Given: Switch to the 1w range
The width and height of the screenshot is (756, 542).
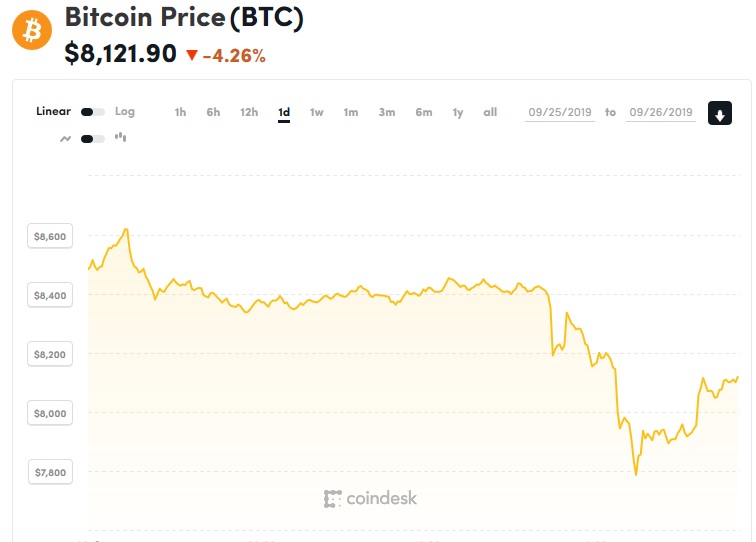Looking at the screenshot, I should pos(316,112).
